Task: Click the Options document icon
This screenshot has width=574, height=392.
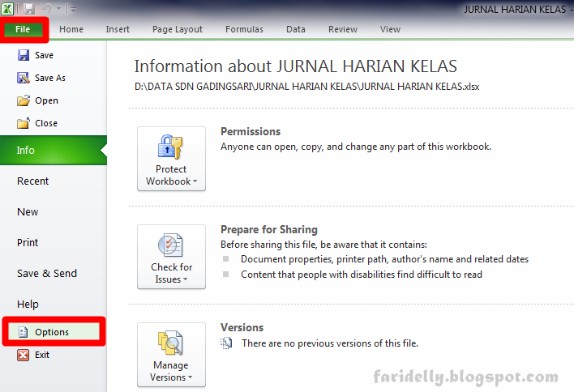Action: point(23,332)
